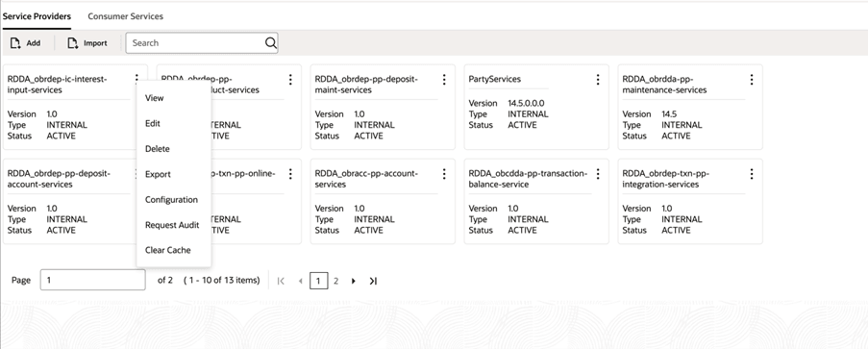Click the PartyServices card title
868x349 pixels.
(494, 79)
